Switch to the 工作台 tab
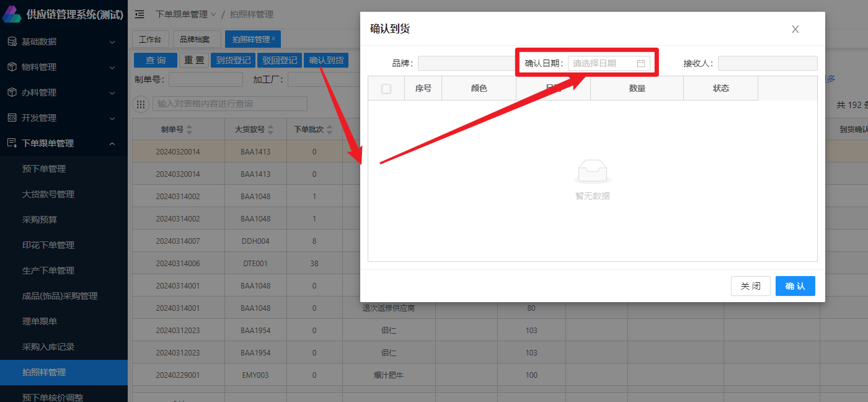868x402 pixels. pos(150,39)
